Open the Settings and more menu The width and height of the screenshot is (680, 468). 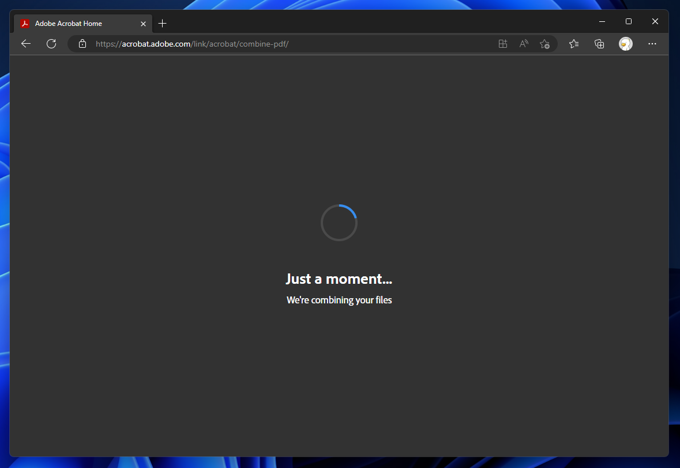(x=652, y=44)
